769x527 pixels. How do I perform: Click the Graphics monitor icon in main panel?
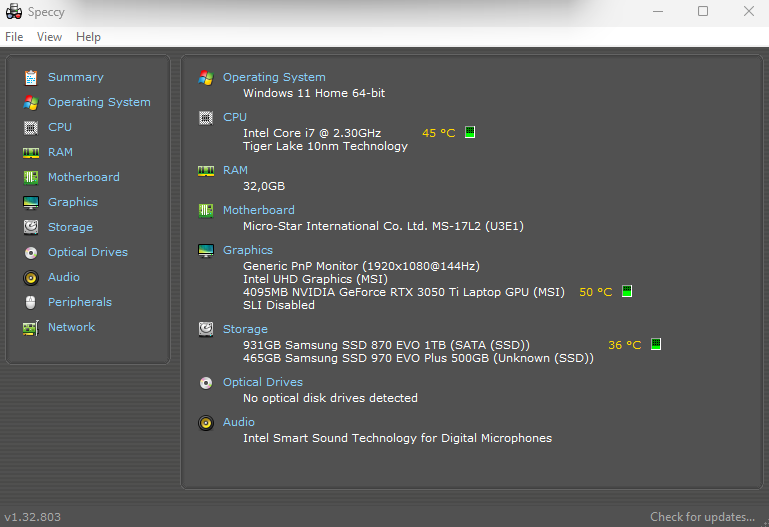(x=206, y=251)
